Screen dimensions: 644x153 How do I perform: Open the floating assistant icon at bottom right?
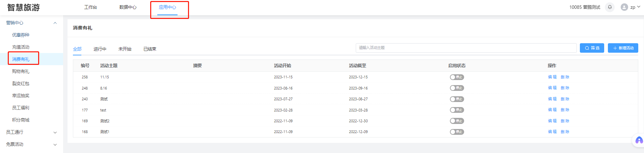click(x=639, y=141)
